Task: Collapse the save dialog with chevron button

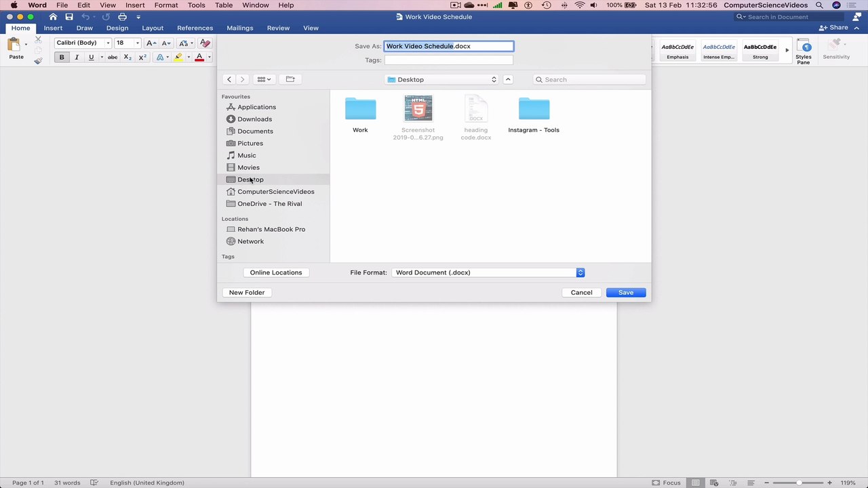Action: 508,79
